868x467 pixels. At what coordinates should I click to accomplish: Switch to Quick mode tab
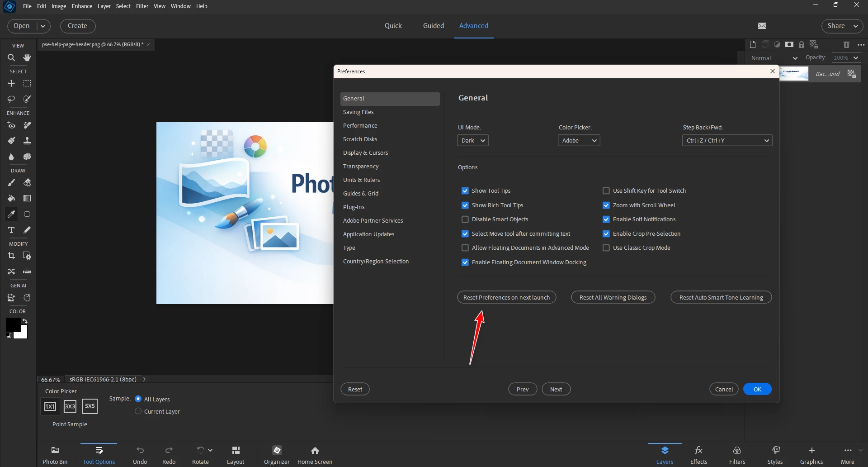(x=393, y=26)
